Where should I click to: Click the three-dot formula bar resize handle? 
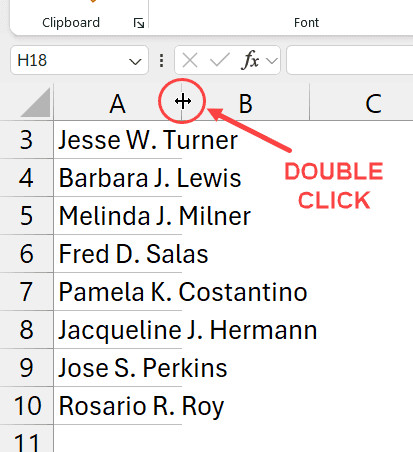tap(161, 61)
